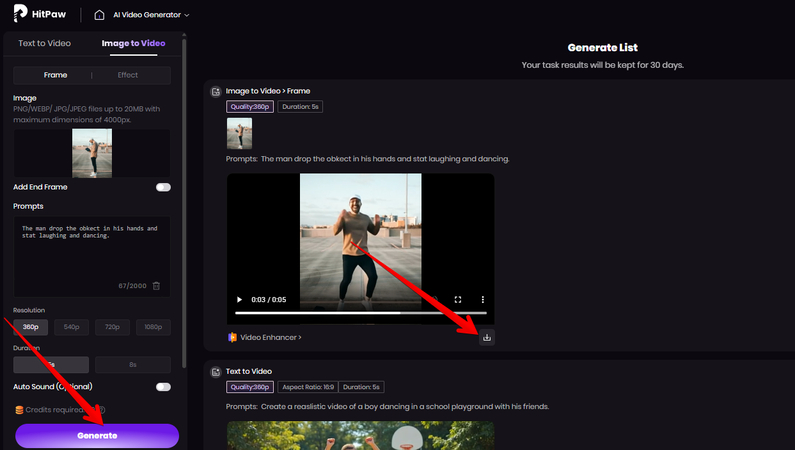
Task: Click the Generate button
Action: [97, 436]
